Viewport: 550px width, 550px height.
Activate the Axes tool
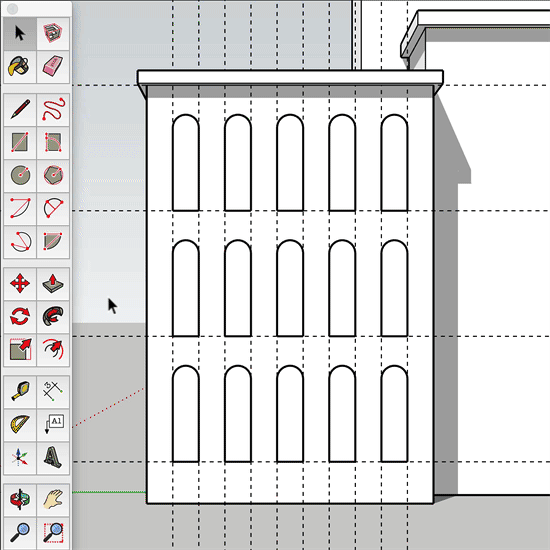point(20,458)
